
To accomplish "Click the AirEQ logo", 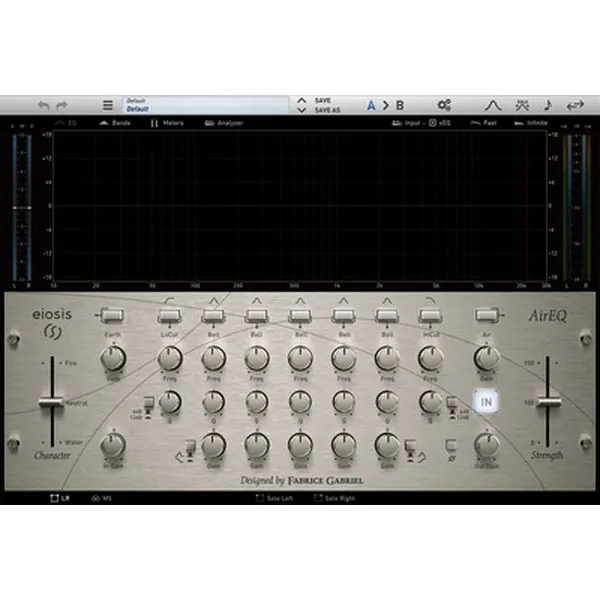I will click(548, 316).
